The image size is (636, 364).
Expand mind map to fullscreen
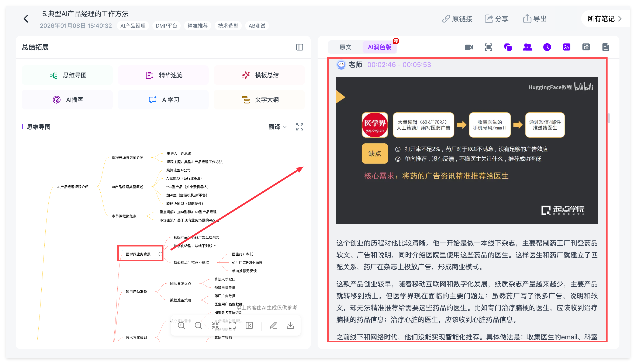coord(300,127)
